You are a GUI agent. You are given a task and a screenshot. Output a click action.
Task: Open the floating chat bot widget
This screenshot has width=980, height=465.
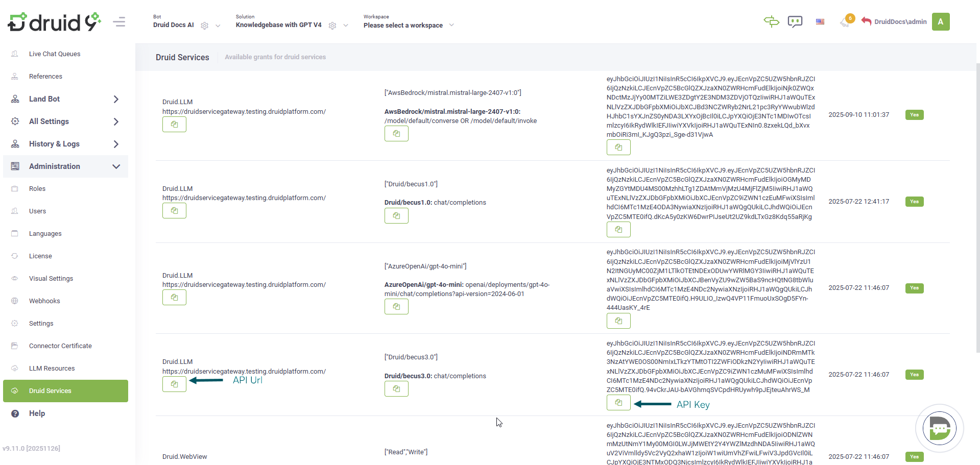939,428
